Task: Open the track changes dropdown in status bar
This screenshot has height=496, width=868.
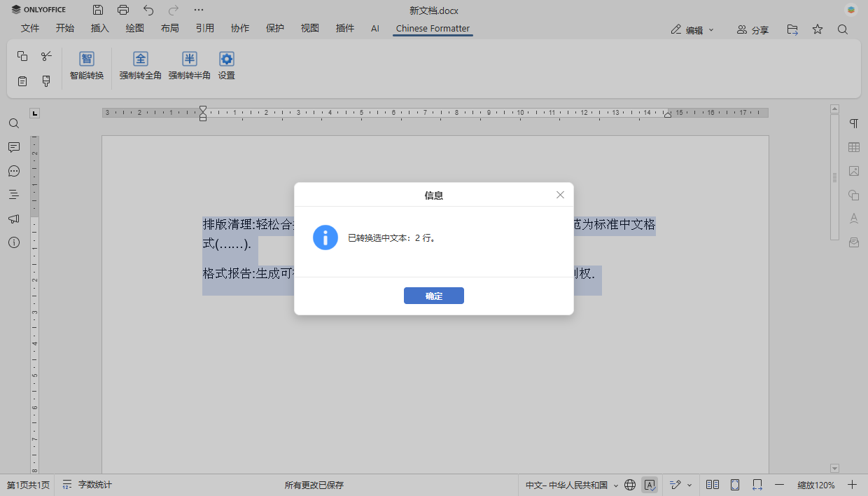Action: pos(680,485)
